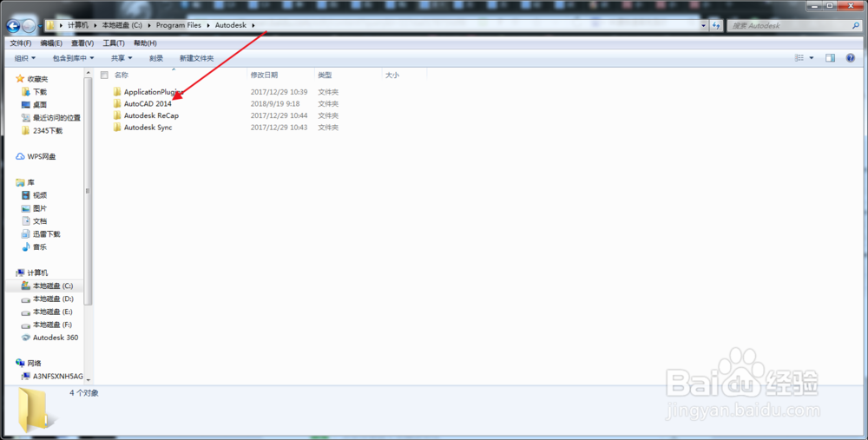Click navigation pane scroll up arrow
The height and width of the screenshot is (440, 868).
click(x=88, y=73)
